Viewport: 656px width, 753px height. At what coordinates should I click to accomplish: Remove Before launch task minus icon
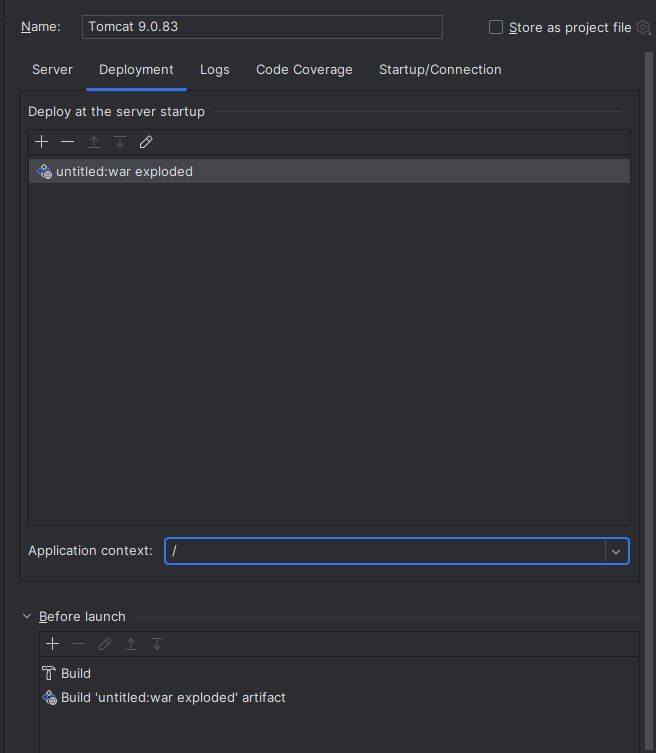pos(78,644)
